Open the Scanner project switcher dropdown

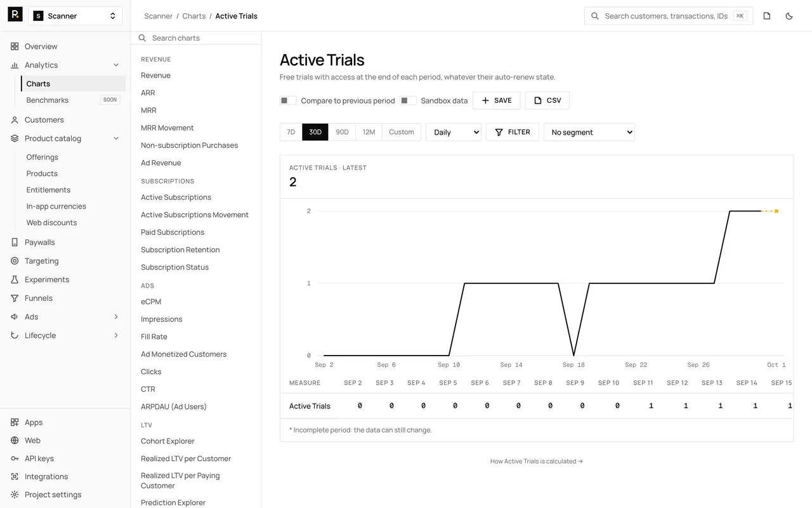75,16
